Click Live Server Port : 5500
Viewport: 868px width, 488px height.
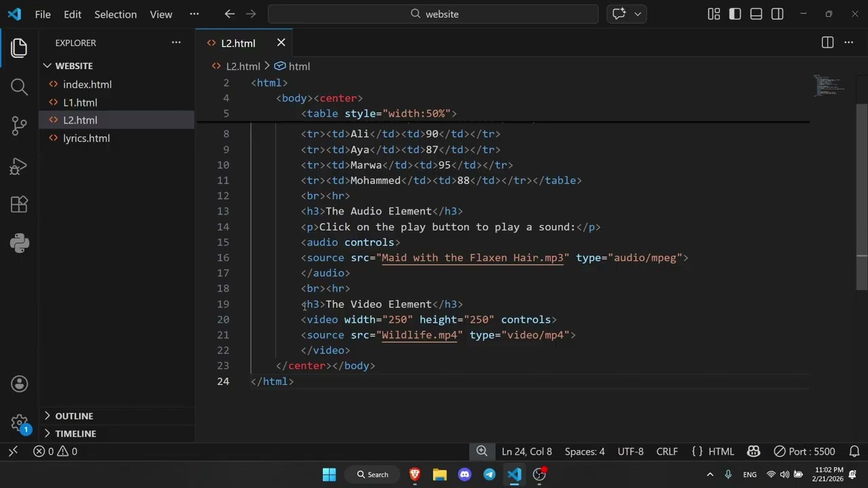805,451
